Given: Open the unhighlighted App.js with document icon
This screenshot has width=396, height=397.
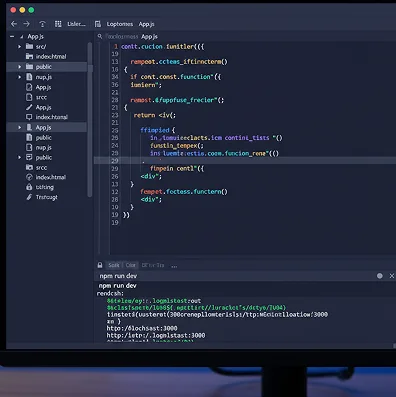Looking at the screenshot, I should tap(43, 87).
